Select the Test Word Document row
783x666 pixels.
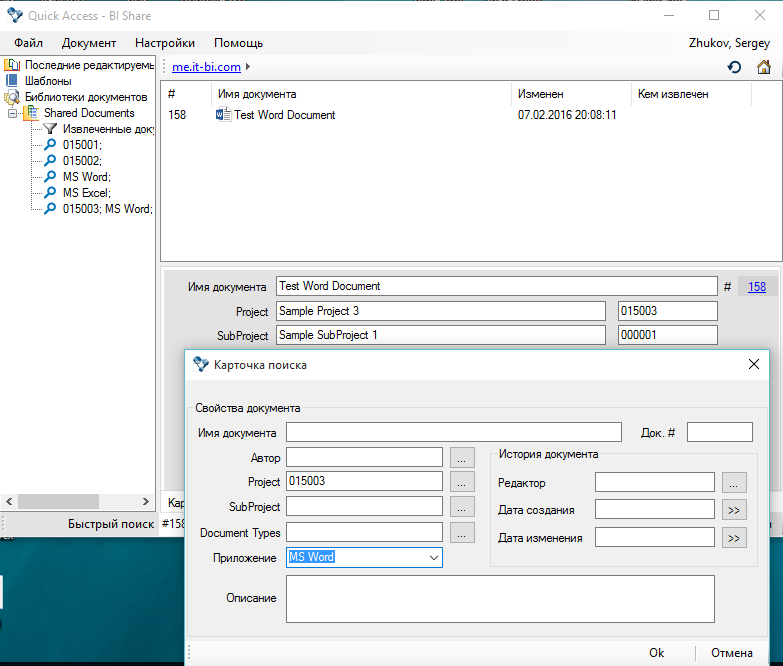tap(470, 115)
